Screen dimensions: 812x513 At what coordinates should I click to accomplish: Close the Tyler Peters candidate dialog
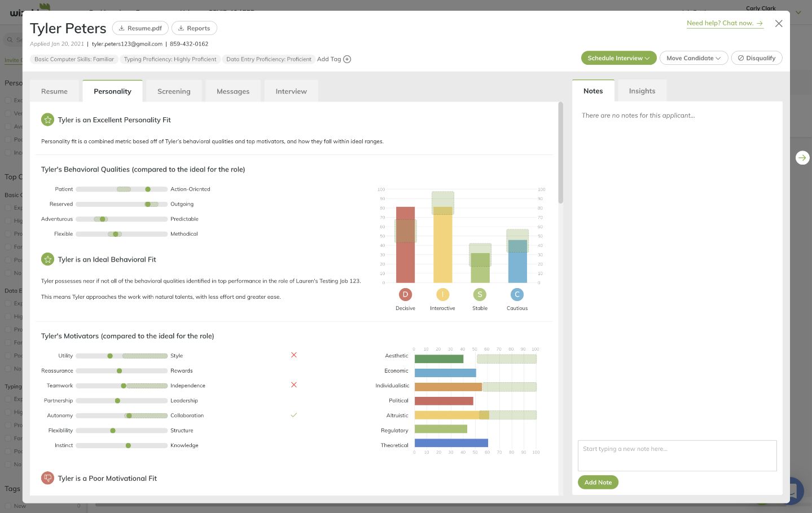tap(778, 24)
